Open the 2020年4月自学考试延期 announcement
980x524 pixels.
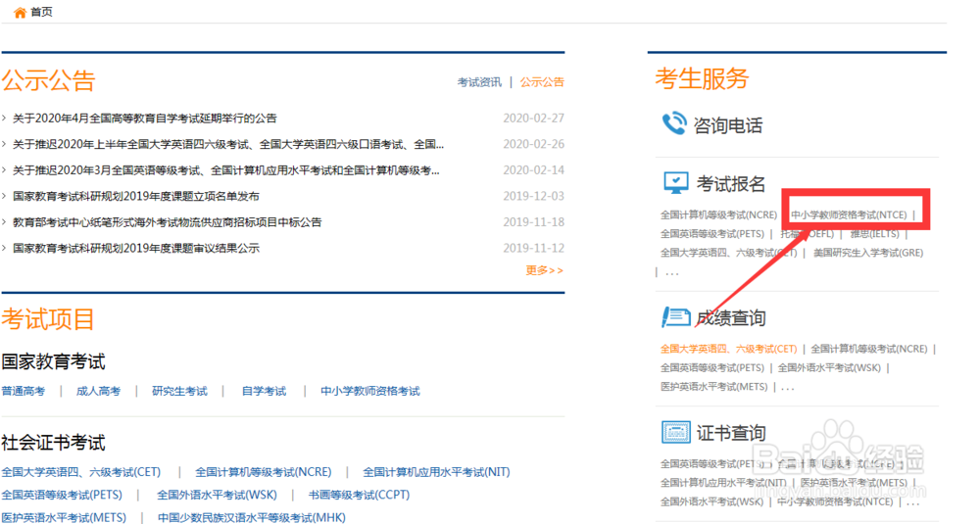click(144, 119)
